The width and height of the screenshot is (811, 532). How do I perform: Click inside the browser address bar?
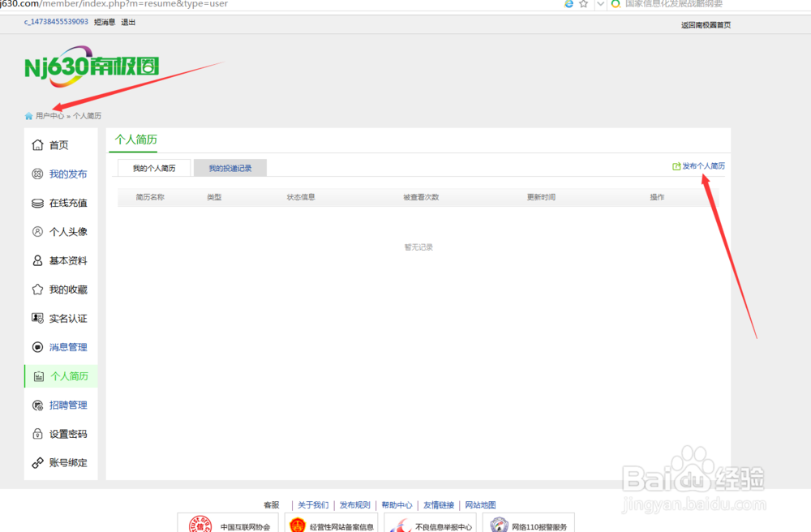tap(243, 4)
